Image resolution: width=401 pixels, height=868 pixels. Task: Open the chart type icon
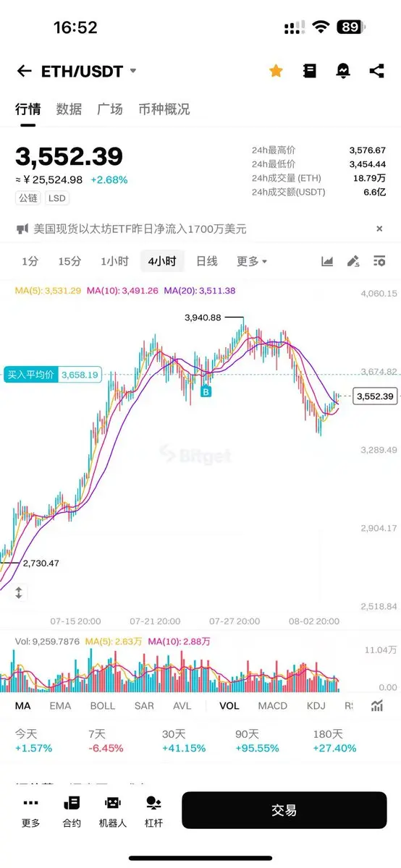click(x=327, y=261)
